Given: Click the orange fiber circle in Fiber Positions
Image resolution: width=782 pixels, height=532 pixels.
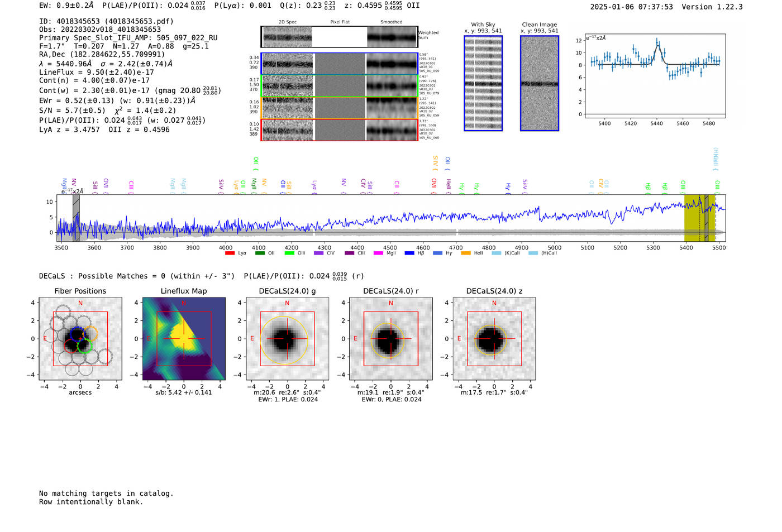Looking at the screenshot, I should pyautogui.click(x=91, y=333).
